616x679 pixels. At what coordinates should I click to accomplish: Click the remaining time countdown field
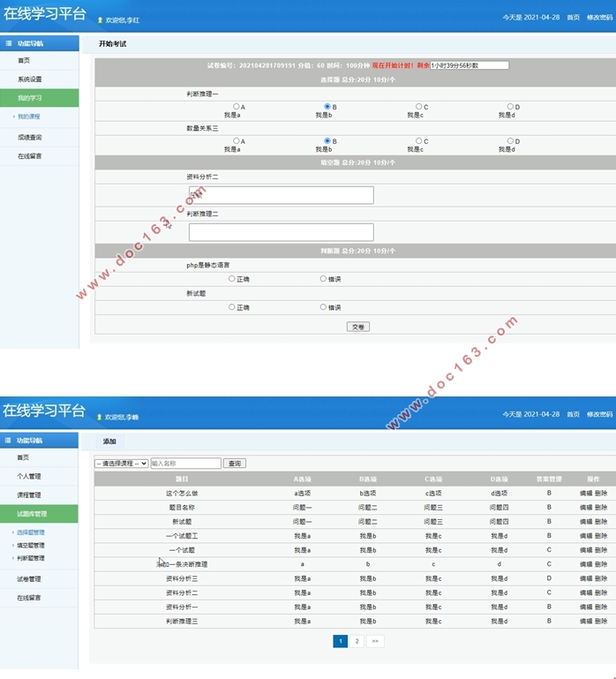(470, 65)
